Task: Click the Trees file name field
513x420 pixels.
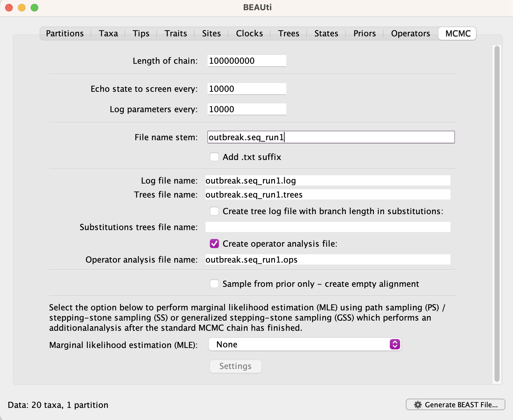Action: click(x=328, y=194)
